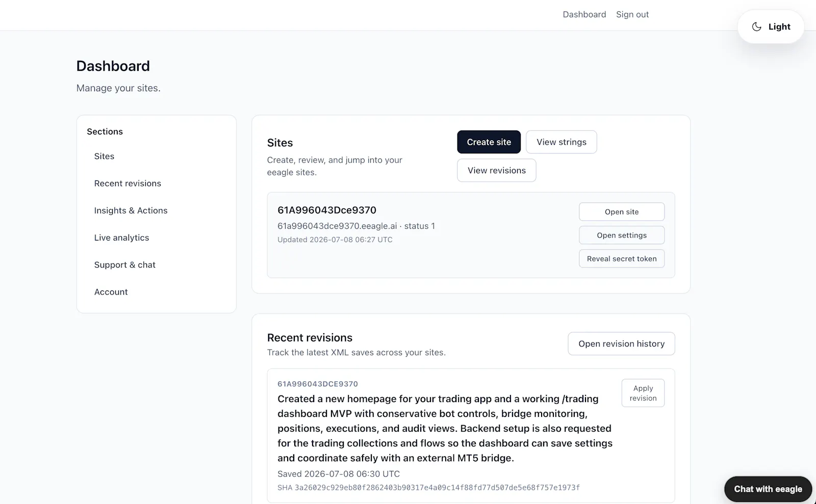The width and height of the screenshot is (816, 504).
Task: Click the 'Manage your sites.' subtitle
Action: (x=118, y=88)
